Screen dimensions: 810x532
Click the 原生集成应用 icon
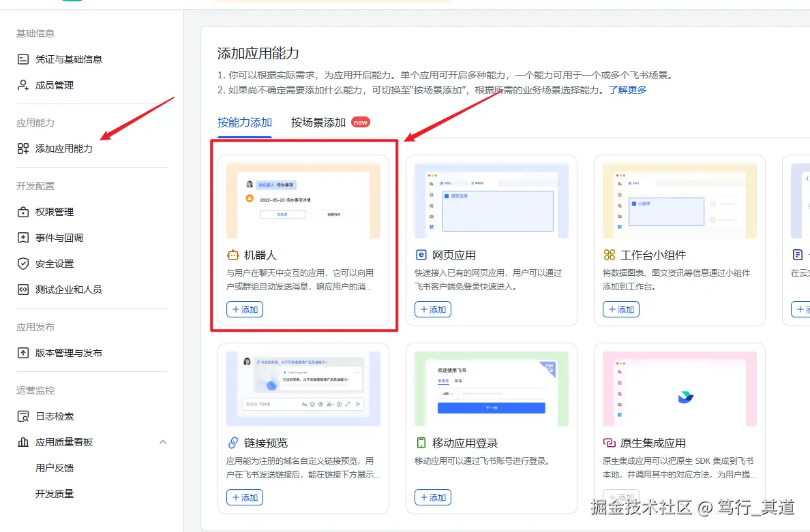[610, 443]
